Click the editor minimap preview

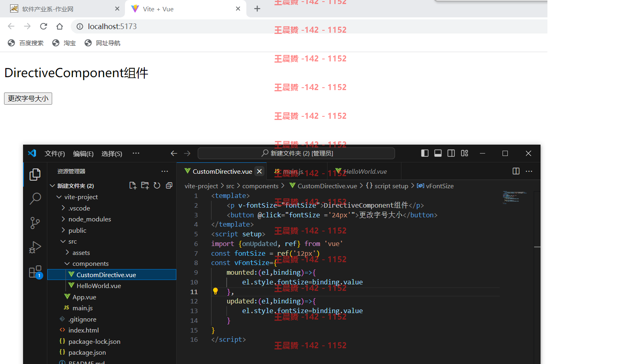point(515,197)
